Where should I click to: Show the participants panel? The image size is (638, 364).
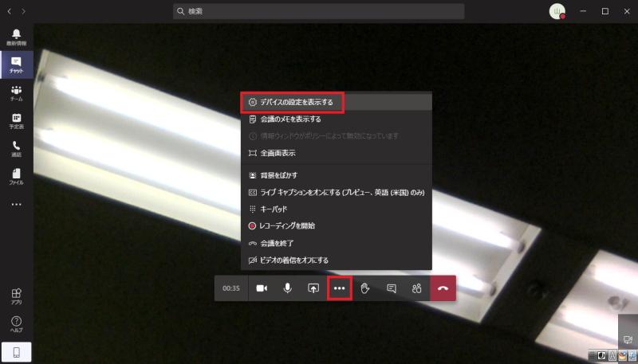(x=416, y=288)
